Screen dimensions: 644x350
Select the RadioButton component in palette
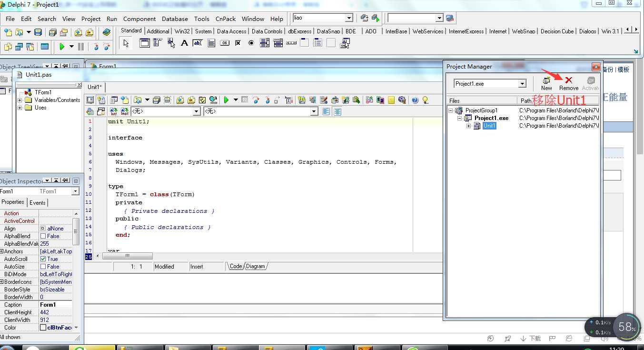[x=251, y=43]
